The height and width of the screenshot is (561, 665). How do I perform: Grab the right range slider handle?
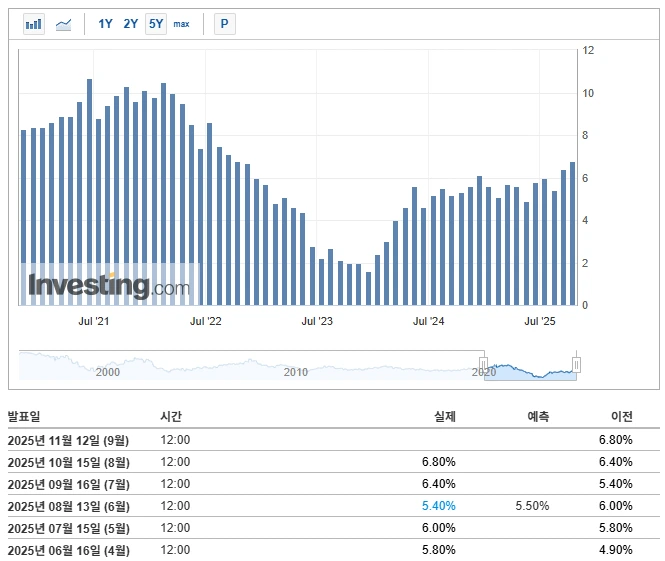576,364
